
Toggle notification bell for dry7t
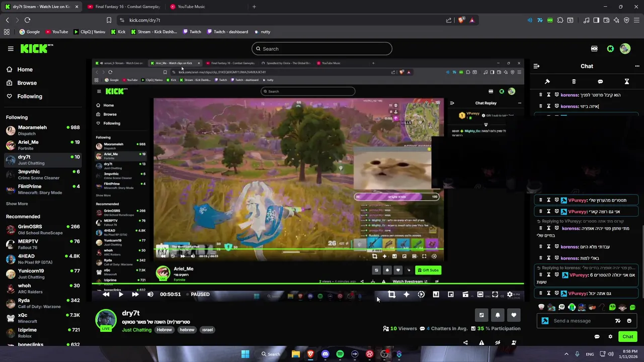[x=498, y=315]
